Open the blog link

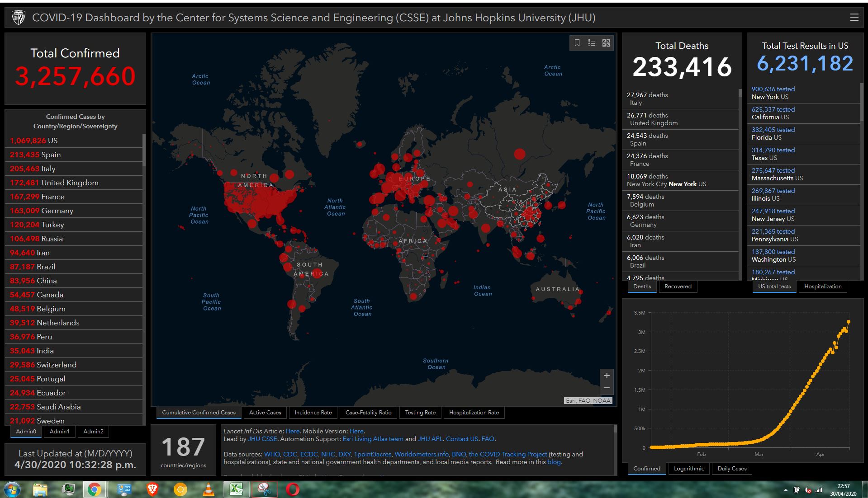554,462
